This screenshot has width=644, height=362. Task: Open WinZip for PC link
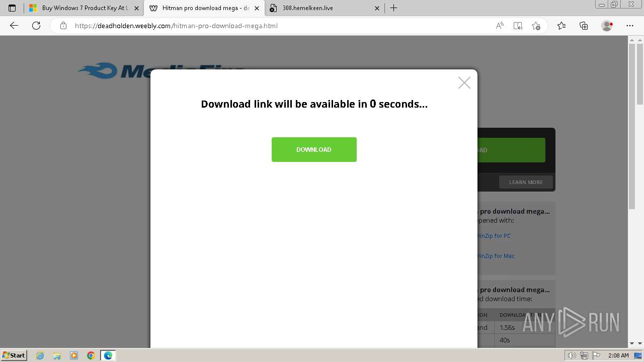click(x=494, y=236)
